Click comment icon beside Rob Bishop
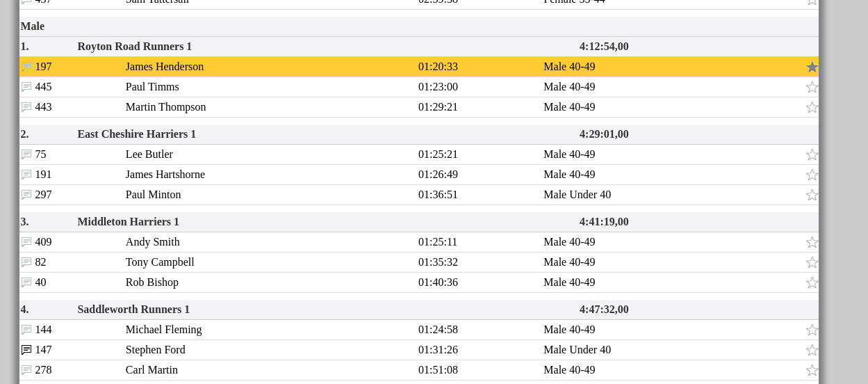The height and width of the screenshot is (384, 868). click(x=26, y=283)
